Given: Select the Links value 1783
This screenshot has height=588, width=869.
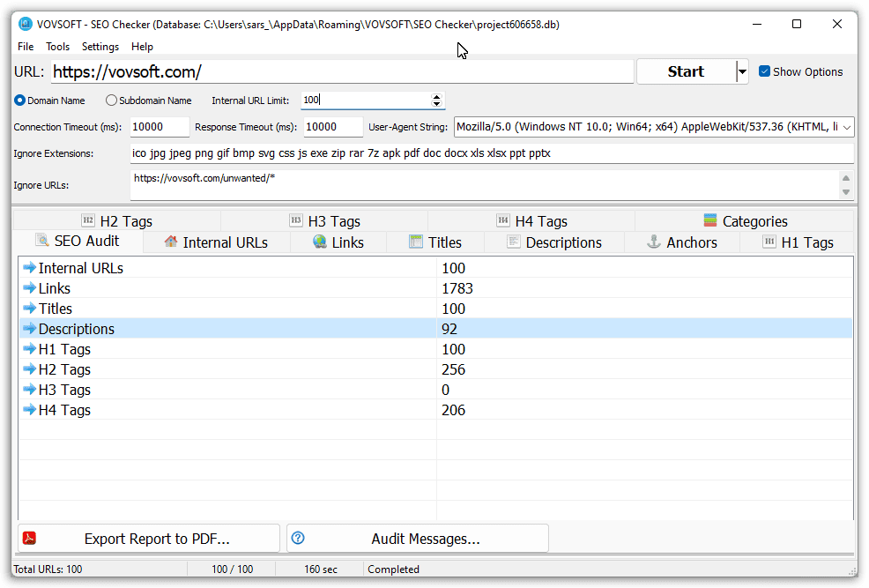Looking at the screenshot, I should click(x=457, y=288).
